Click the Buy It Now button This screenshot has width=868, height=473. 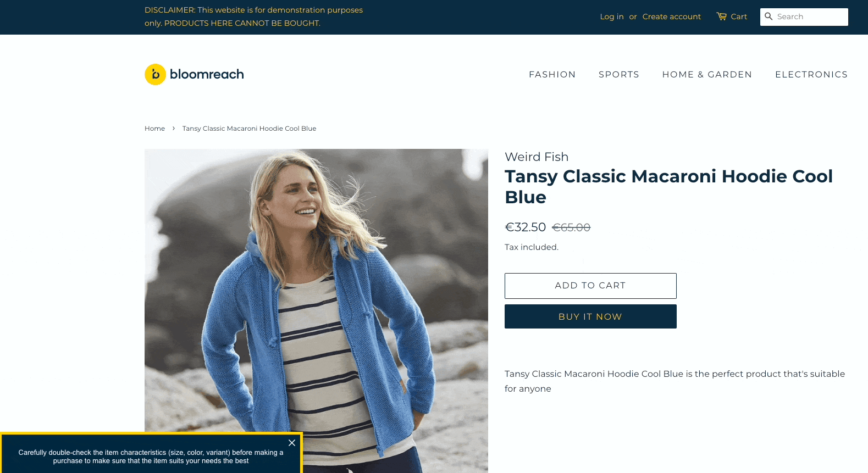[590, 316]
